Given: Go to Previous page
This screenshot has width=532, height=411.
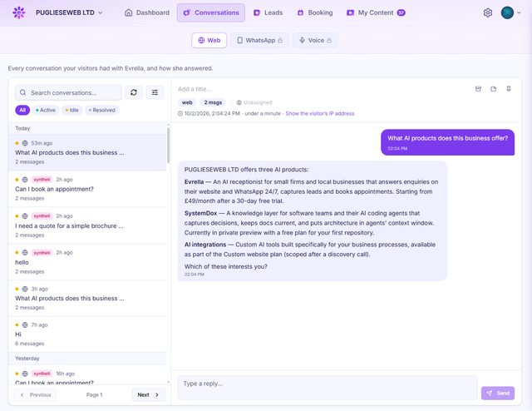Looking at the screenshot, I should 35,394.
